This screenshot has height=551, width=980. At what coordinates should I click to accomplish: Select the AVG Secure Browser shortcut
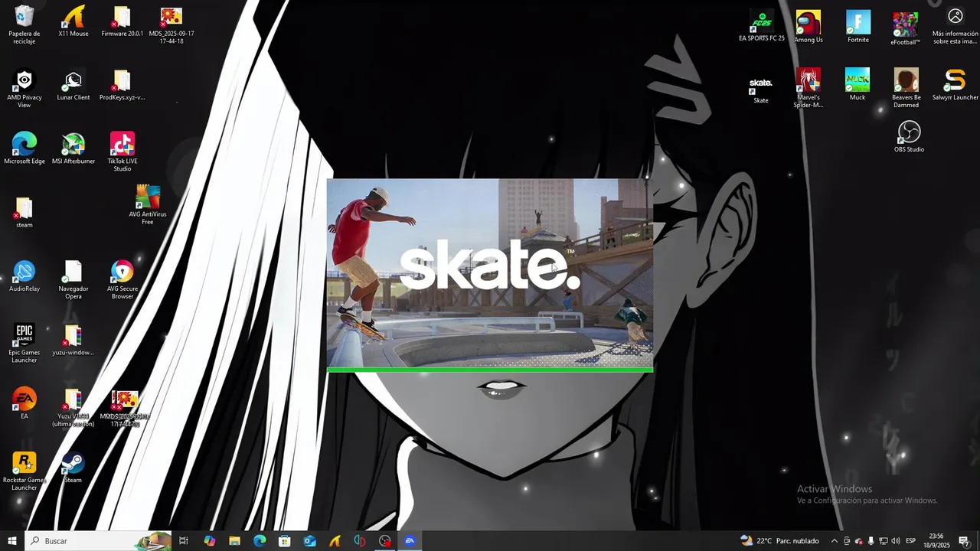tap(122, 279)
